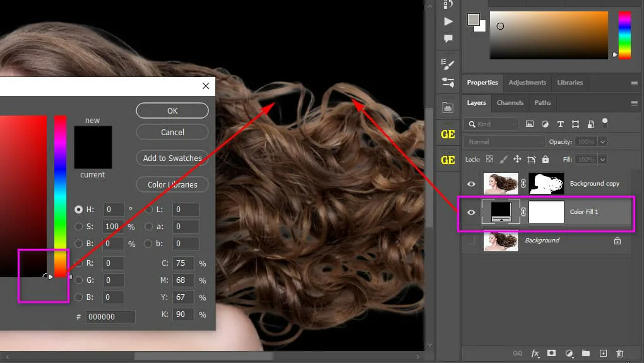Toggle the layer filtering switch on/off
The width and height of the screenshot is (644, 363).
605,122
